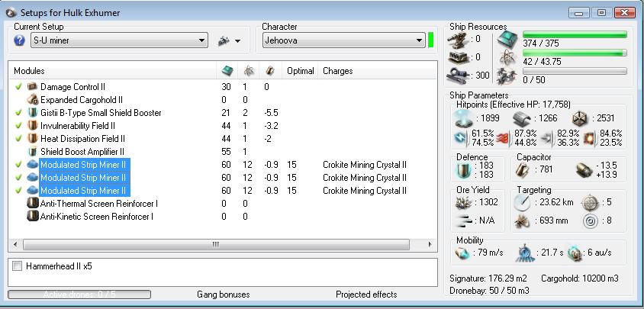Click the turret hardpoints icon
The width and height of the screenshot is (644, 309).
[x=458, y=39]
